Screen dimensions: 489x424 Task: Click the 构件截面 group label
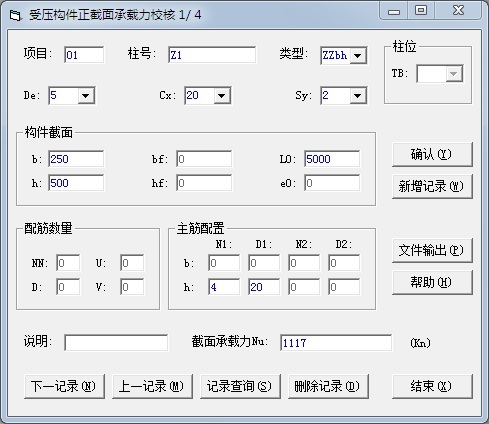click(x=49, y=133)
